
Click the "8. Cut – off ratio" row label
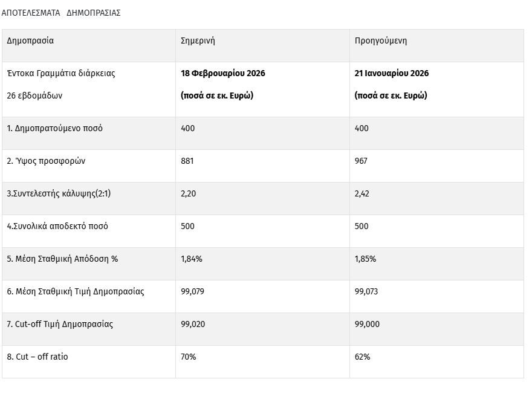pos(37,357)
